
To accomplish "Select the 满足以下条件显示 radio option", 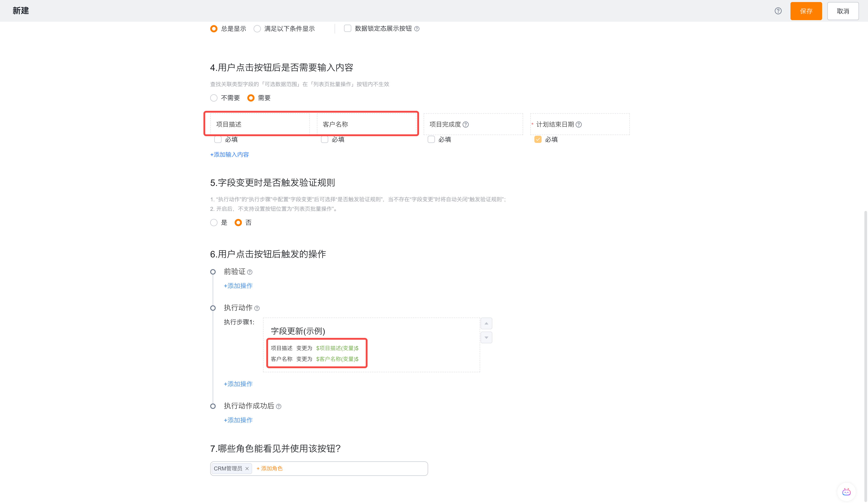I will pyautogui.click(x=257, y=28).
